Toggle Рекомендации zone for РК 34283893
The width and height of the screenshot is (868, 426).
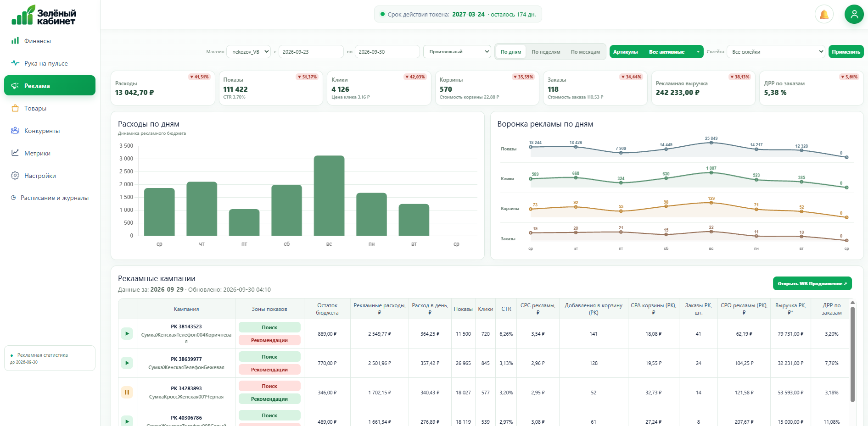(x=269, y=399)
